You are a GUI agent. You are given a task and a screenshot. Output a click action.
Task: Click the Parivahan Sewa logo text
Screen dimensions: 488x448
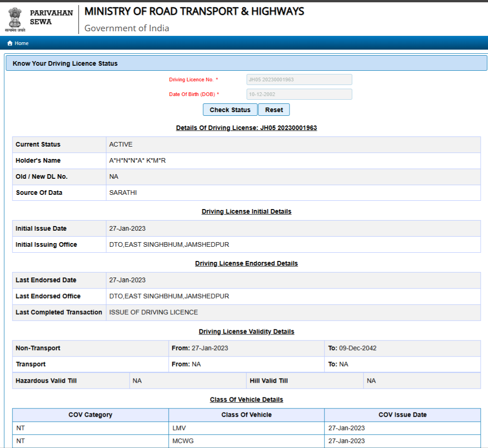tap(51, 17)
